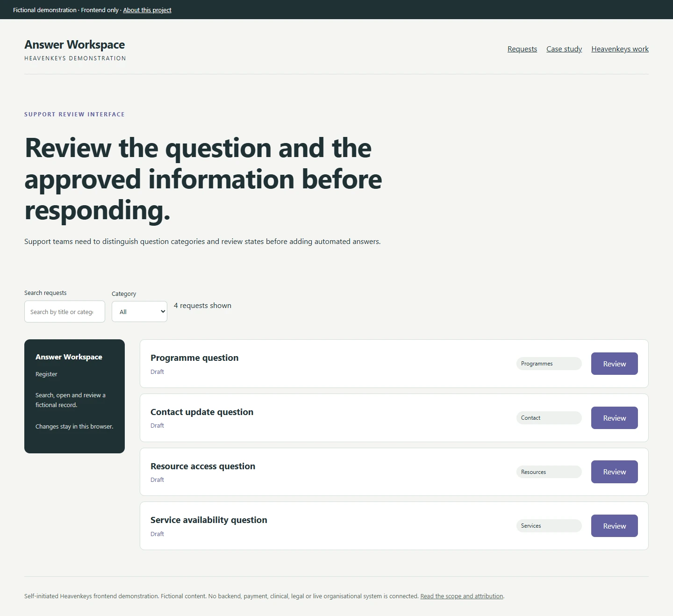
Task: Click the 'Changes stay in this browser.' note
Action: pyautogui.click(x=74, y=427)
